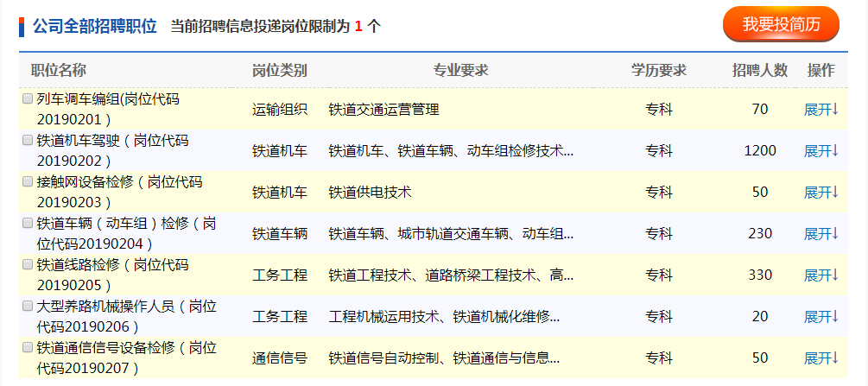
Task: Expand the 铁道线路检修 row details
Action: (820, 275)
